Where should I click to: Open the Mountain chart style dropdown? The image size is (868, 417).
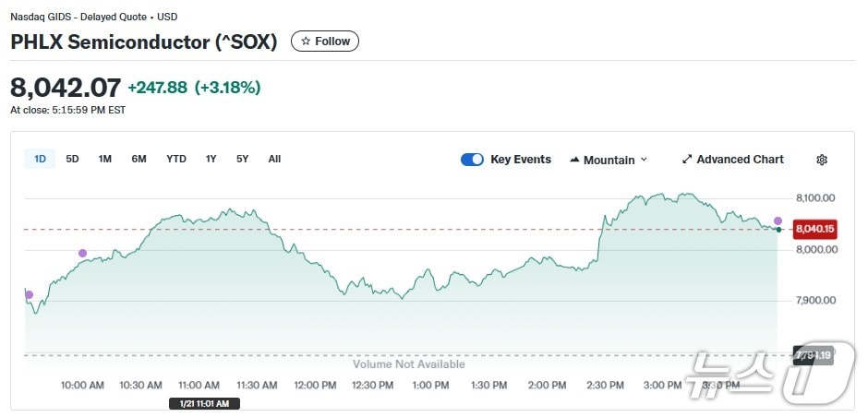[x=609, y=160]
